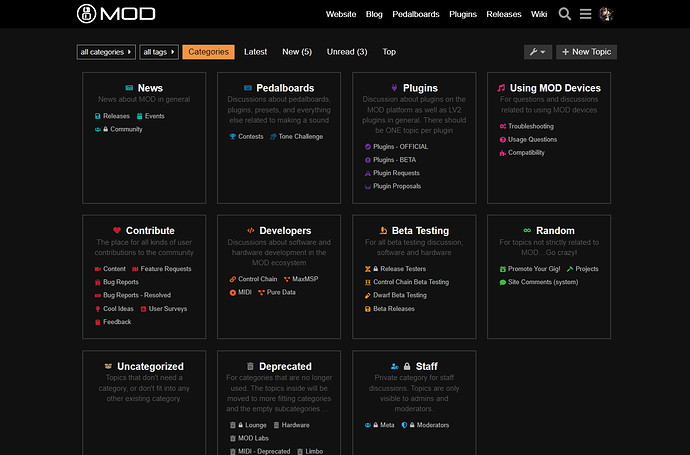Open the Plugins nav link in header

point(463,14)
